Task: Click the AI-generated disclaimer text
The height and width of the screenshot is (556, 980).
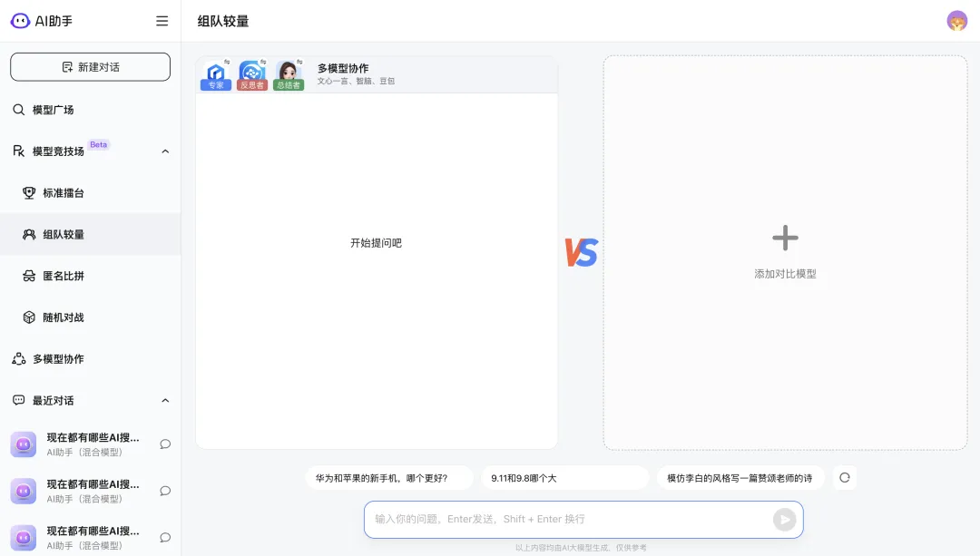Action: (582, 548)
